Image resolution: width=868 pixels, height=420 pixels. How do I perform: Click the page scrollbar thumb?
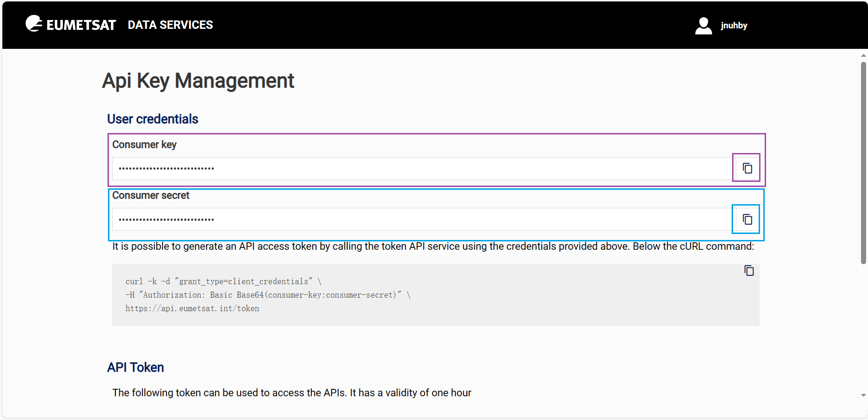pyautogui.click(x=863, y=163)
